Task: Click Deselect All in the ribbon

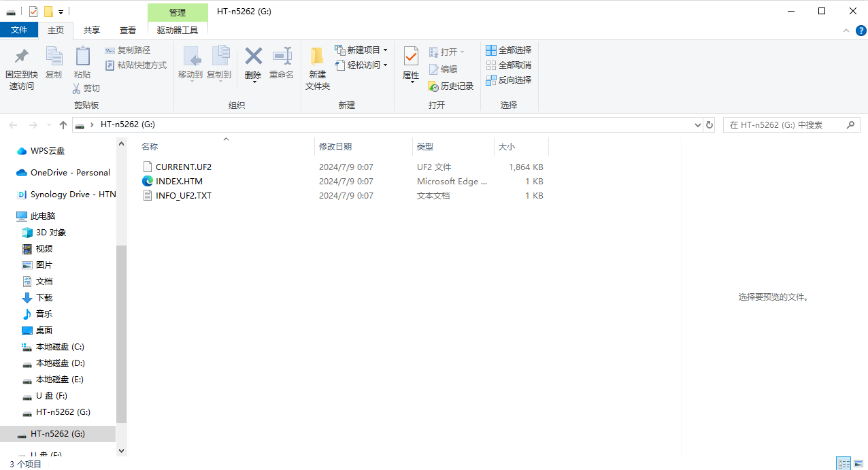Action: 508,65
